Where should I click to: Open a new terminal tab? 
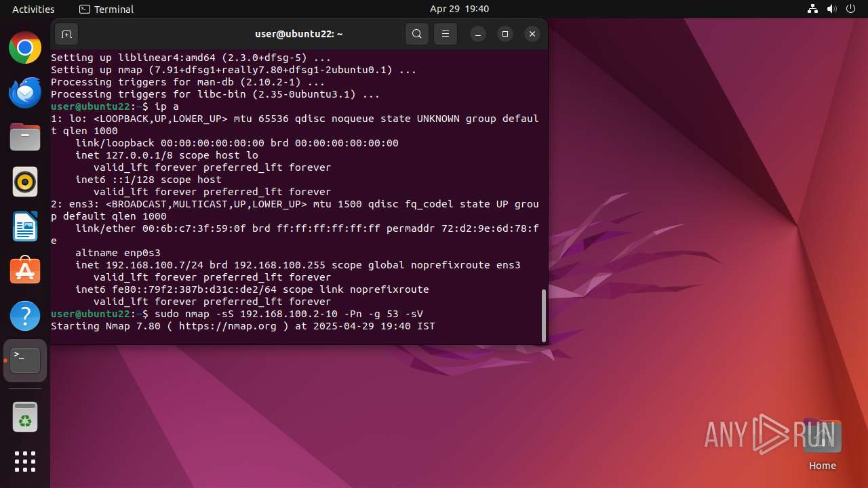pos(66,34)
